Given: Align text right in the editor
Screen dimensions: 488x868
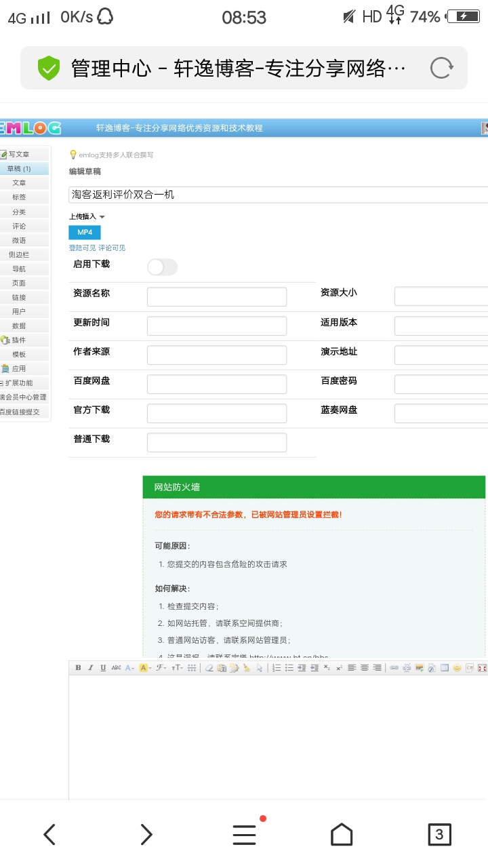Looking at the screenshot, I should pos(377,668).
